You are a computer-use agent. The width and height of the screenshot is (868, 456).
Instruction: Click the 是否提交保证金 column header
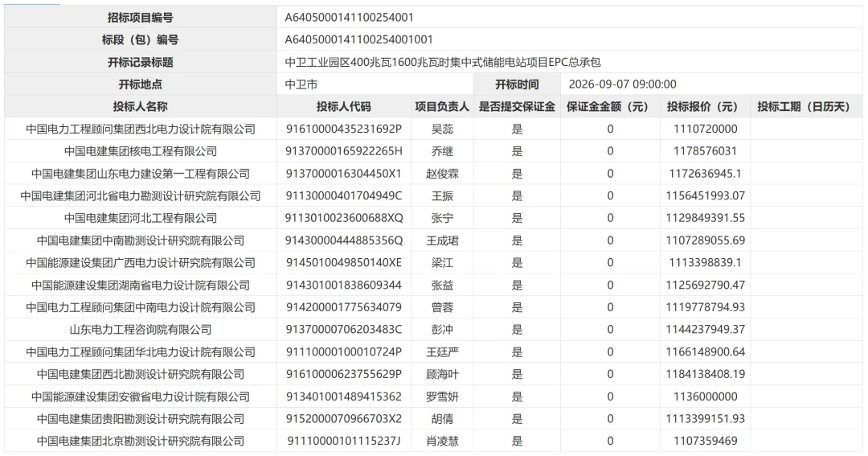tap(517, 106)
